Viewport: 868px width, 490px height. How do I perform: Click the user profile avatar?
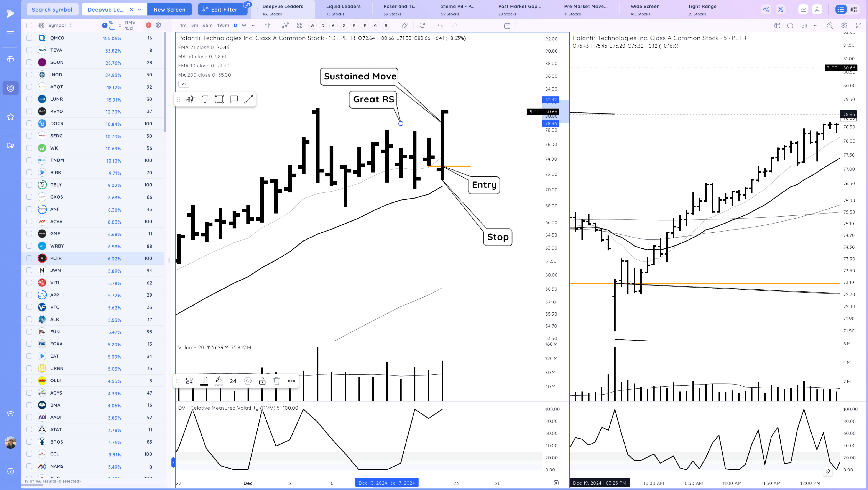[10, 442]
